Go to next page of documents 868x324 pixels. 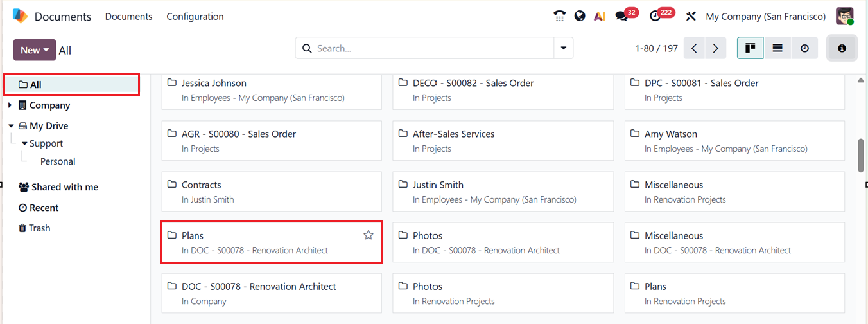[x=715, y=48]
